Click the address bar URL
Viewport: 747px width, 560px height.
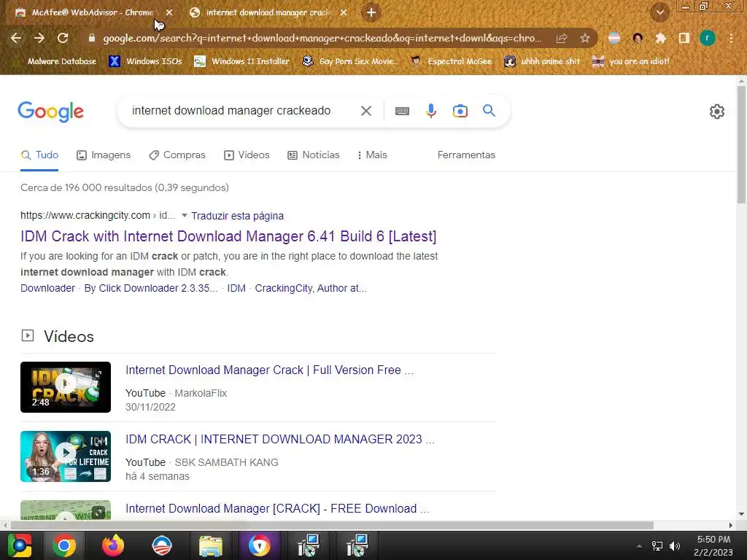click(x=322, y=38)
